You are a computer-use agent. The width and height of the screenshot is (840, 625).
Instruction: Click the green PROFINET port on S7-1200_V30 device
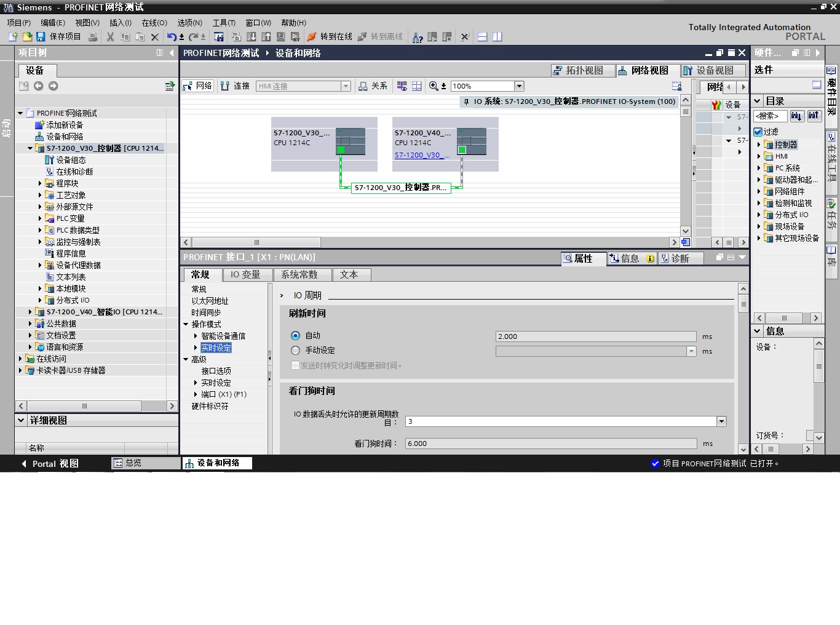[x=341, y=149]
